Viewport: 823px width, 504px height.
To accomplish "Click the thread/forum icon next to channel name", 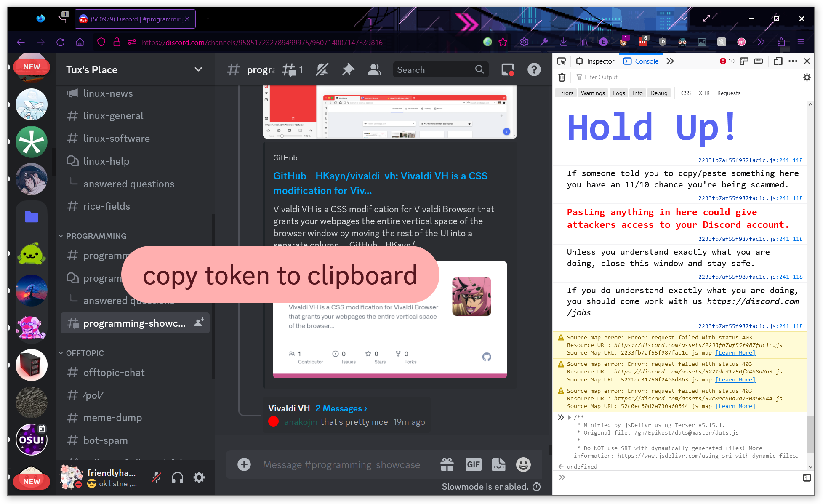I will pos(290,69).
